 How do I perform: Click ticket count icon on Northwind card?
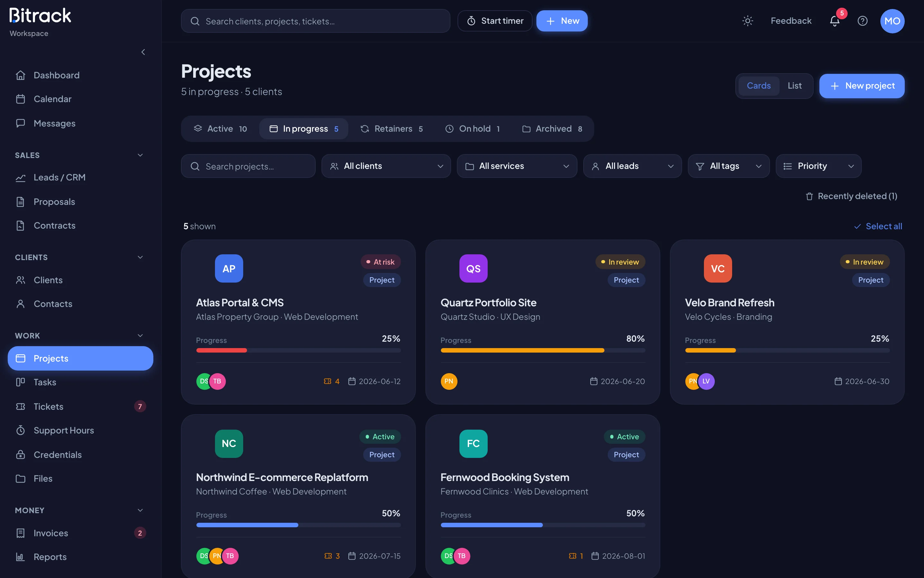(x=328, y=556)
